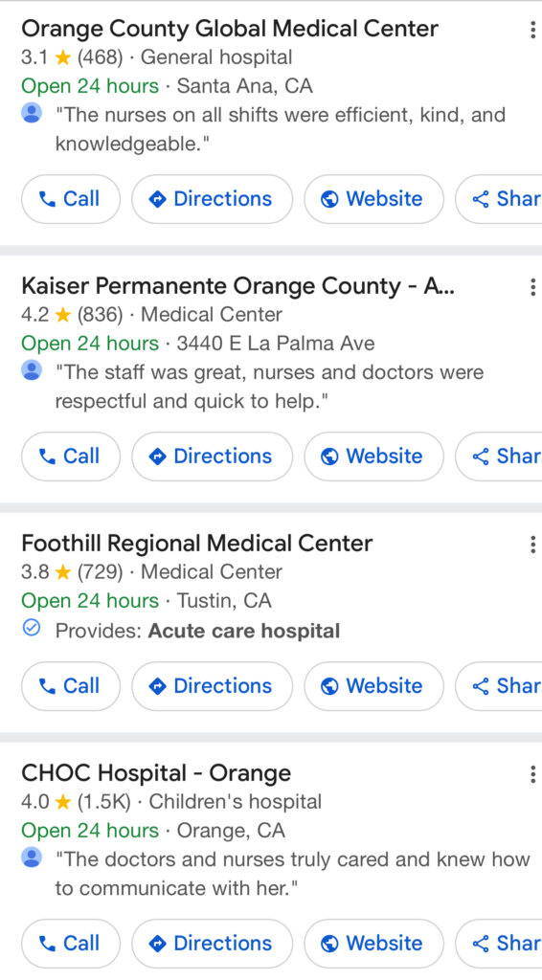Open CHOC Hospital - Orange website
542x980 pixels.
[x=373, y=943]
